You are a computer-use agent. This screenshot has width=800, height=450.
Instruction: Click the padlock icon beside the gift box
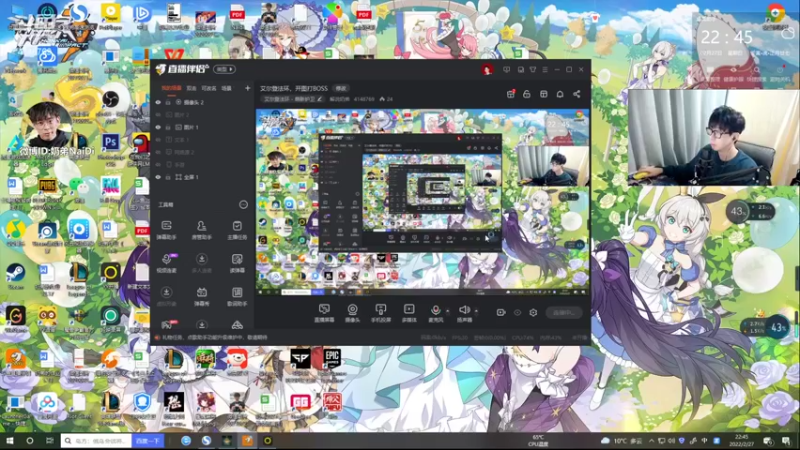[527, 94]
